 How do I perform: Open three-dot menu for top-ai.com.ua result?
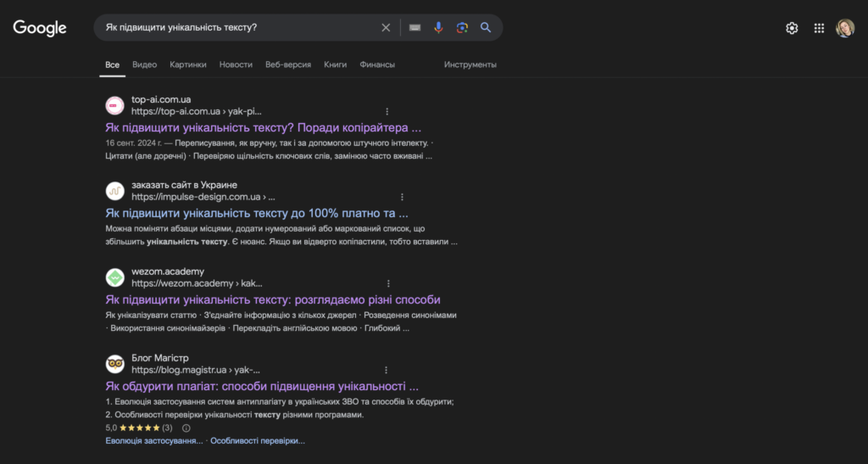point(387,111)
